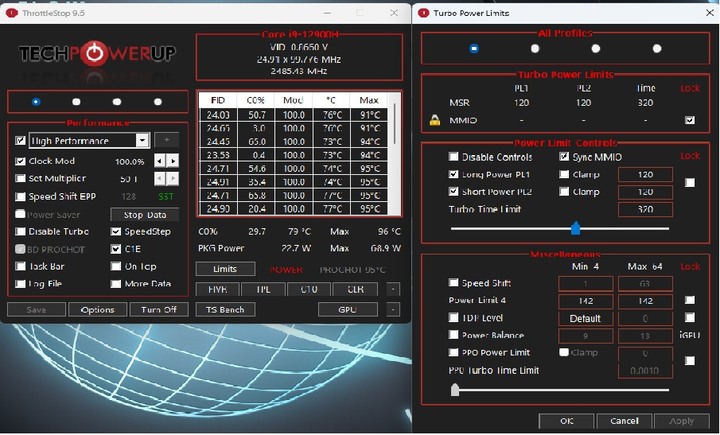Toggle the C1E checkbox
Screen dimensions: 720x435
(x=116, y=249)
